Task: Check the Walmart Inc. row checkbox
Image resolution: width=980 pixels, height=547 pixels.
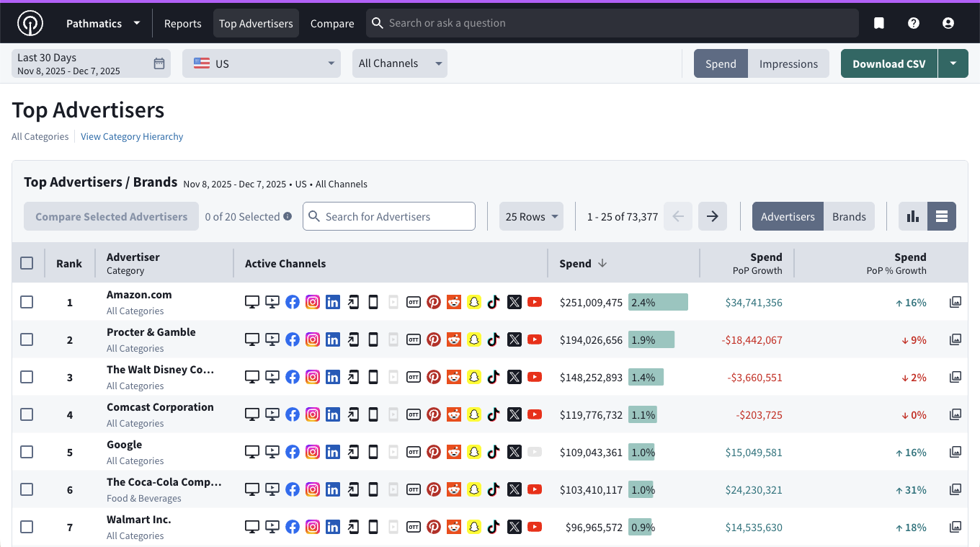Action: tap(27, 527)
